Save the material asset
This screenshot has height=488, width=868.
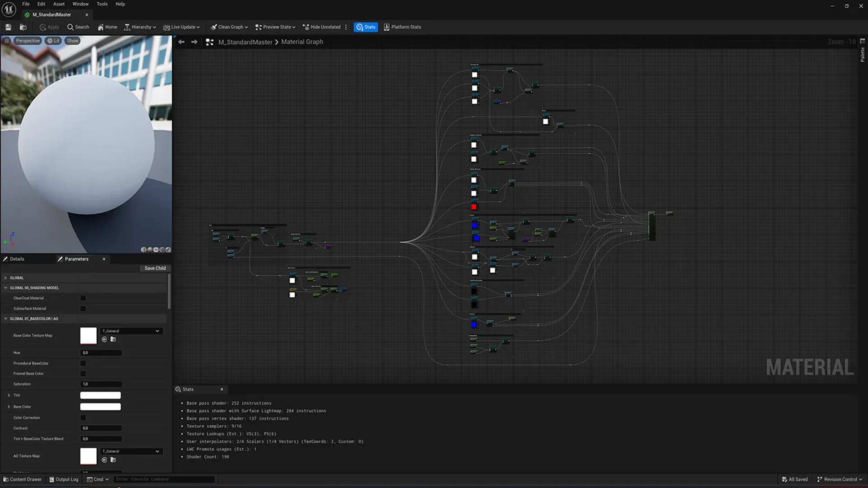click(x=8, y=27)
